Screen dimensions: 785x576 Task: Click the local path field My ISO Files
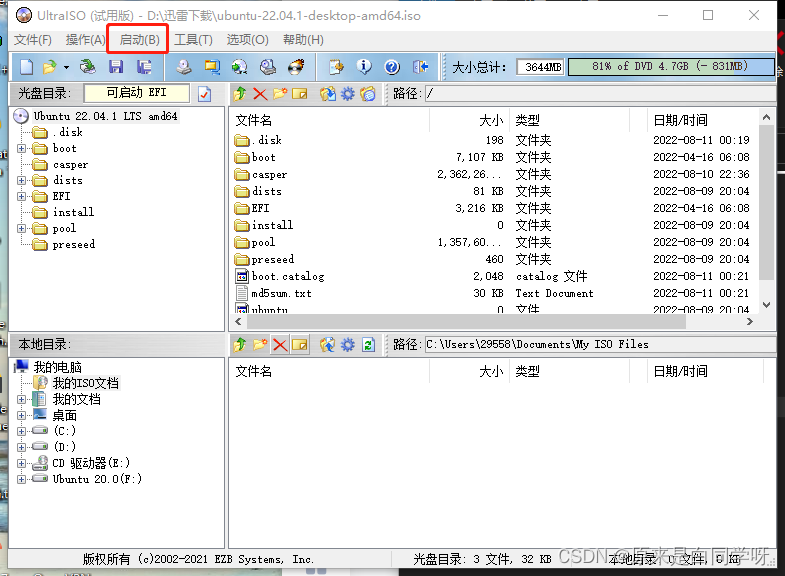pyautogui.click(x=601, y=344)
